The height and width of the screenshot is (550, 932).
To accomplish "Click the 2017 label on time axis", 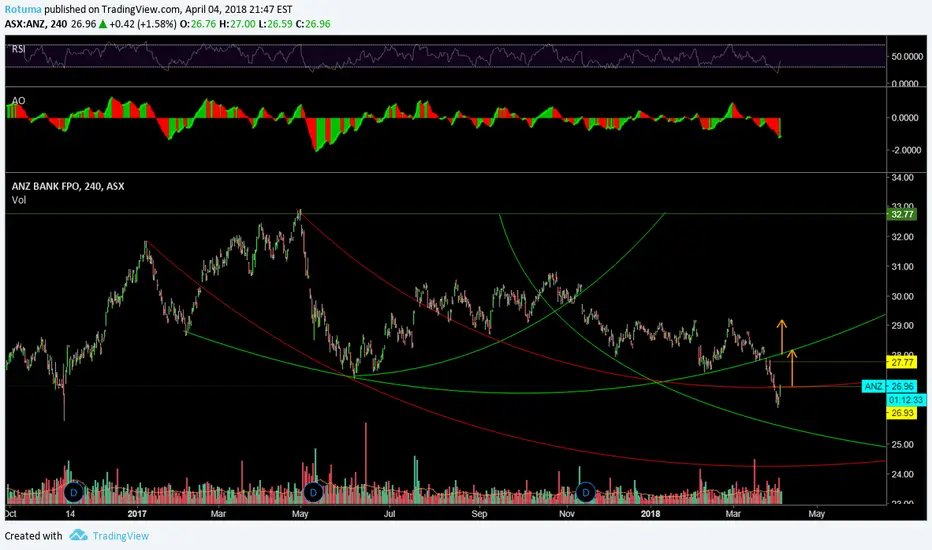I will [x=137, y=514].
